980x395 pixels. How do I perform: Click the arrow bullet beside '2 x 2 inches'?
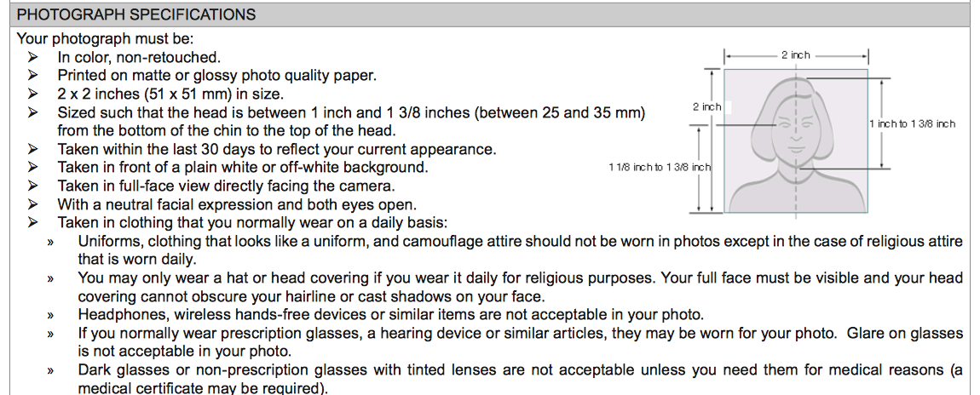(x=33, y=94)
